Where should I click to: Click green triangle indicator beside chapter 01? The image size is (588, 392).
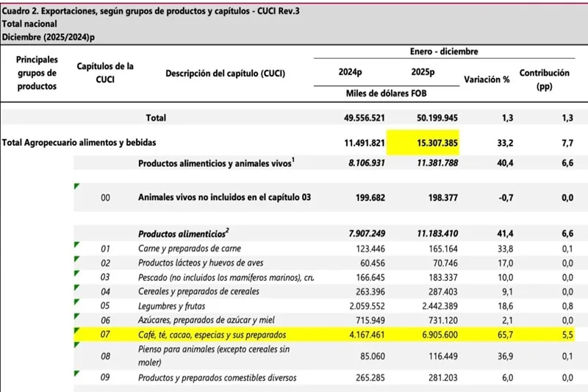click(x=76, y=244)
